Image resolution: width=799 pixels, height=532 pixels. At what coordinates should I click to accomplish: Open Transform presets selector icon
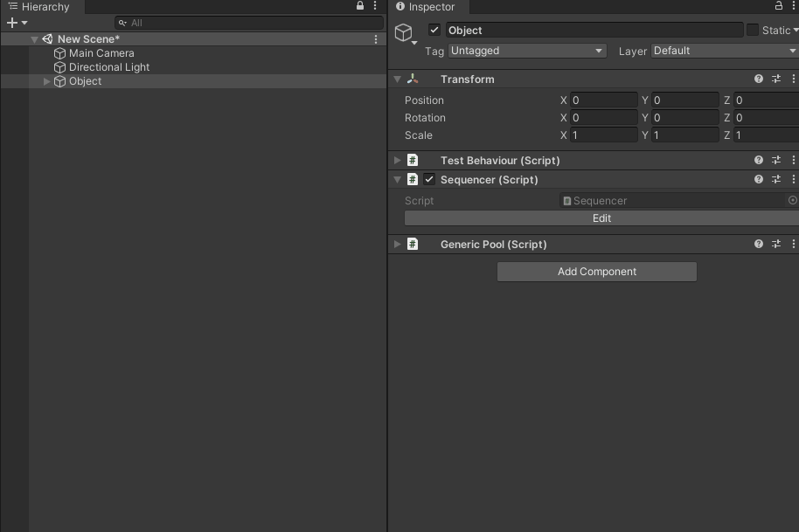click(x=776, y=79)
